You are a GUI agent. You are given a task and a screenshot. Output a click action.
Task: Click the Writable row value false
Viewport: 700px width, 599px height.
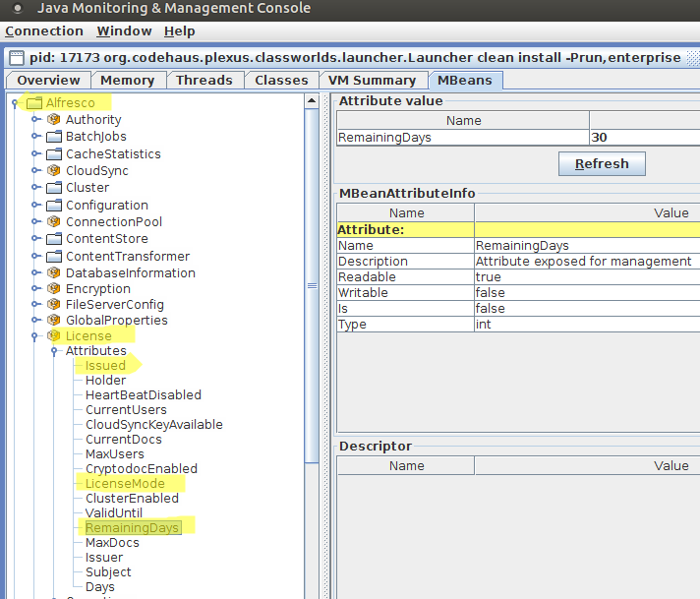[x=587, y=292]
